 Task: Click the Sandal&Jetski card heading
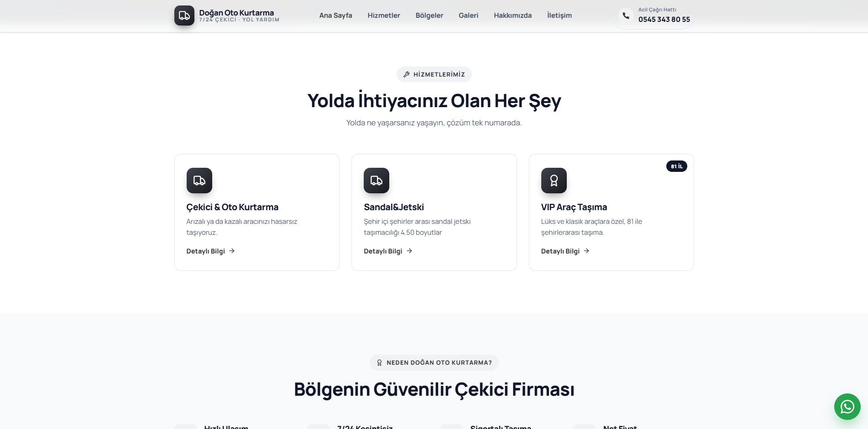click(394, 207)
